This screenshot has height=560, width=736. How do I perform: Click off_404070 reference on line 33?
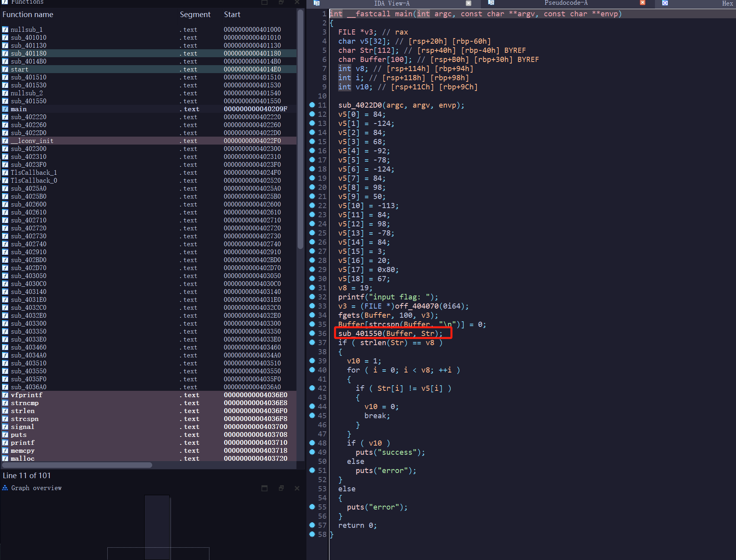point(416,306)
